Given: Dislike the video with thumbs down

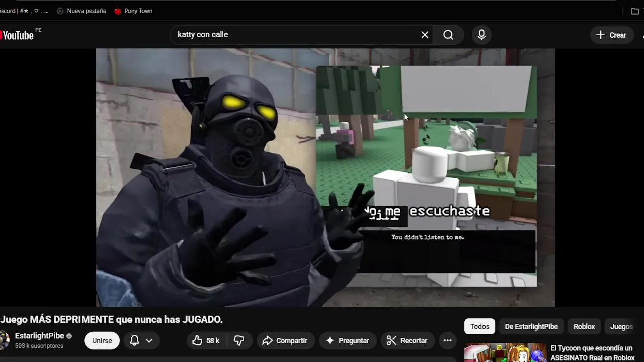Looking at the screenshot, I should pyautogui.click(x=239, y=340).
